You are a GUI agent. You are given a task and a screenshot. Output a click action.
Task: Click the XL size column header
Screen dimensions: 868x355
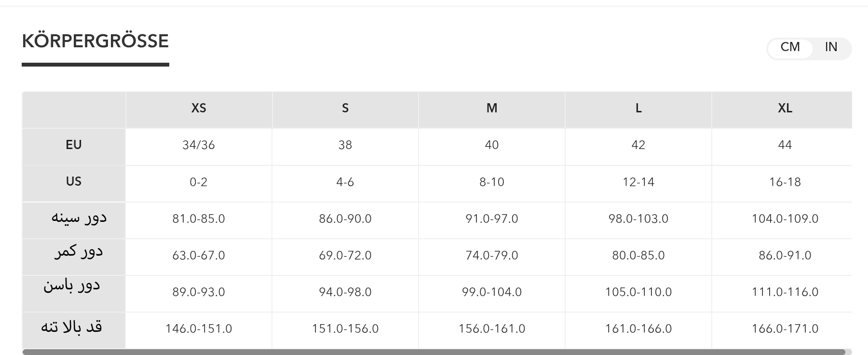coord(785,108)
